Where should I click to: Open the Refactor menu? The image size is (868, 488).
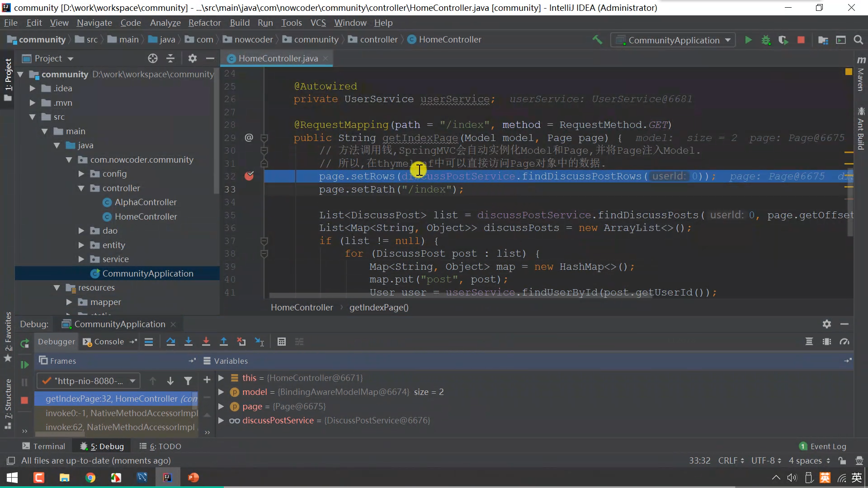204,23
